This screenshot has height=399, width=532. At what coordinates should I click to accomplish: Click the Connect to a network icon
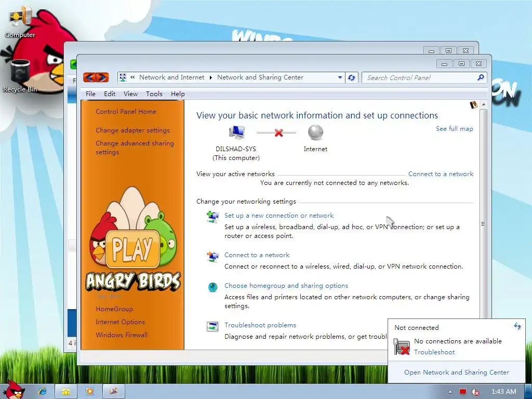(212, 257)
